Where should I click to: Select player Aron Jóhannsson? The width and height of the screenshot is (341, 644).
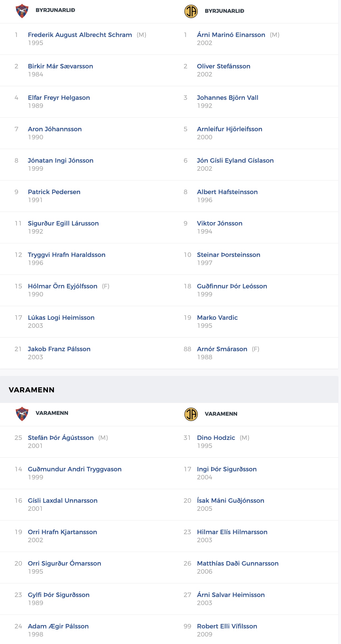coord(55,129)
